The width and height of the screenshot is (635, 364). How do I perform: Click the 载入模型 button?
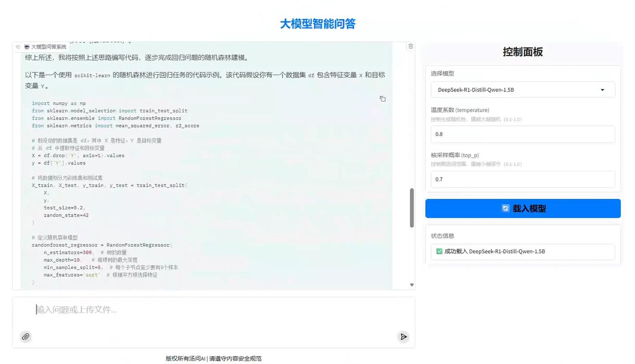coord(523,208)
